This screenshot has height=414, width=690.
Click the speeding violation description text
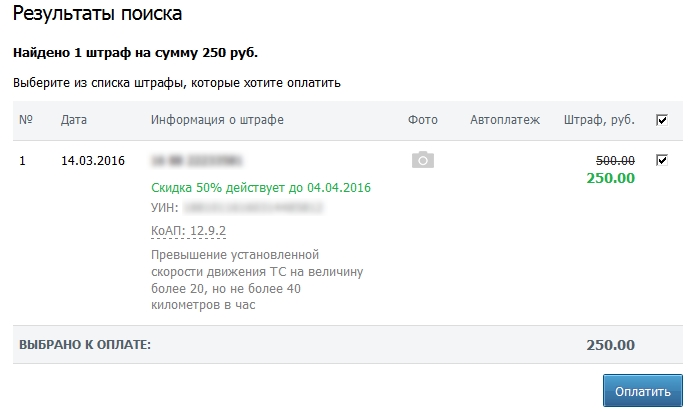pos(256,280)
